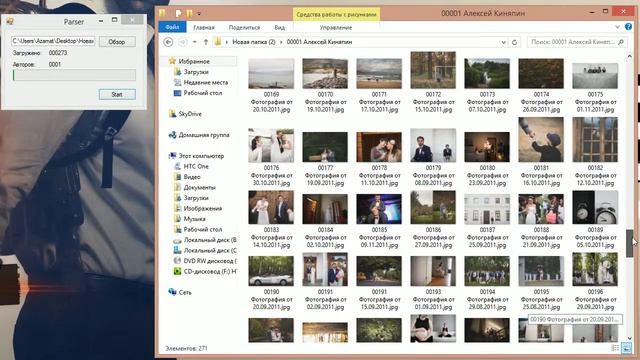Click the Средства работы с рисунками contextual tab
This screenshot has width=640, height=360.
pyautogui.click(x=336, y=14)
